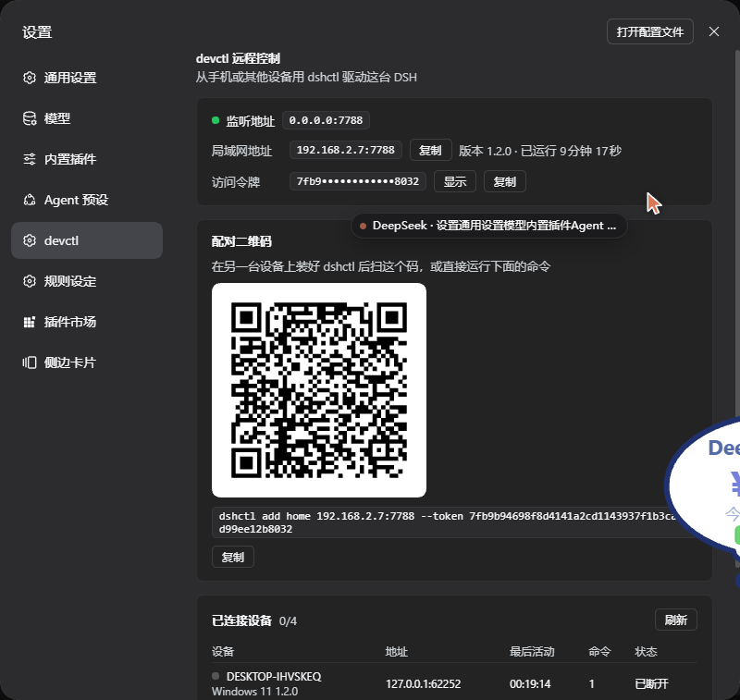740x700 pixels.
Task: Click the 最后活动 column header
Action: (x=532, y=652)
